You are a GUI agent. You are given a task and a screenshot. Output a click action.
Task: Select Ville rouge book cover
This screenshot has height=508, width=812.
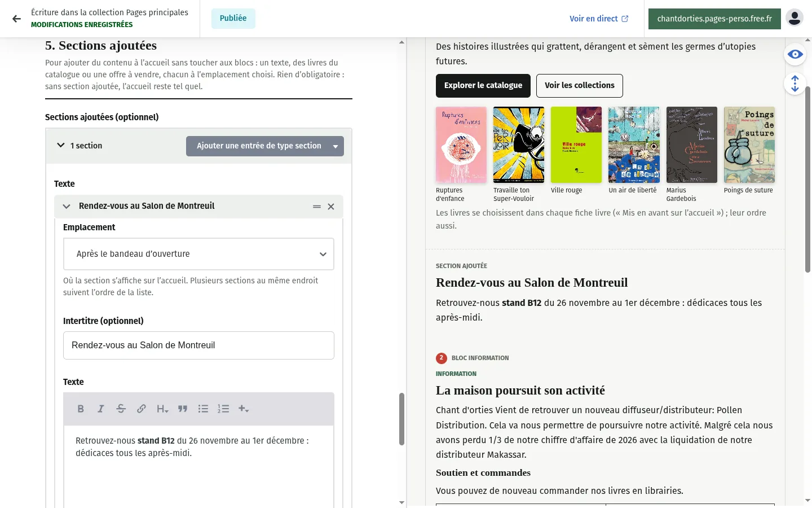(576, 145)
